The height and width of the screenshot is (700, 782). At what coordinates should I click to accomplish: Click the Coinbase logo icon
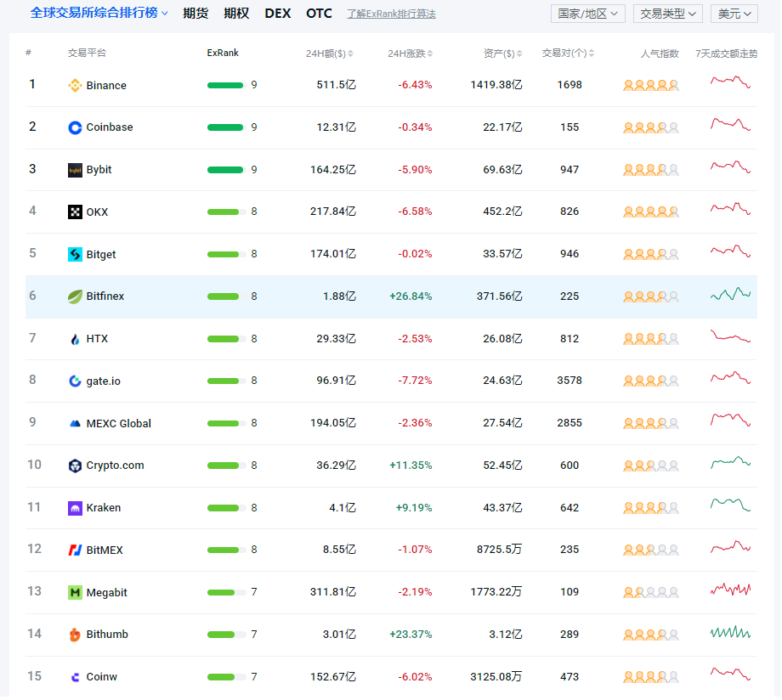pyautogui.click(x=75, y=128)
